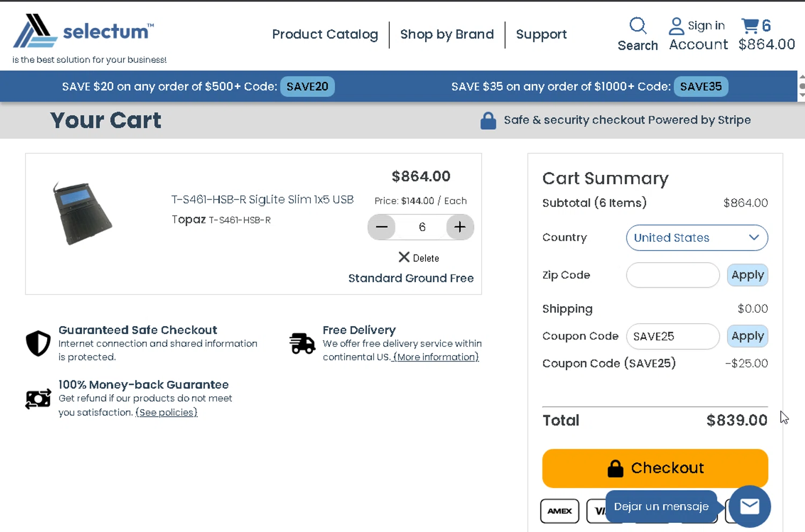Click the Price: $144.00 / Each text
The width and height of the screenshot is (805, 532).
pyautogui.click(x=420, y=201)
